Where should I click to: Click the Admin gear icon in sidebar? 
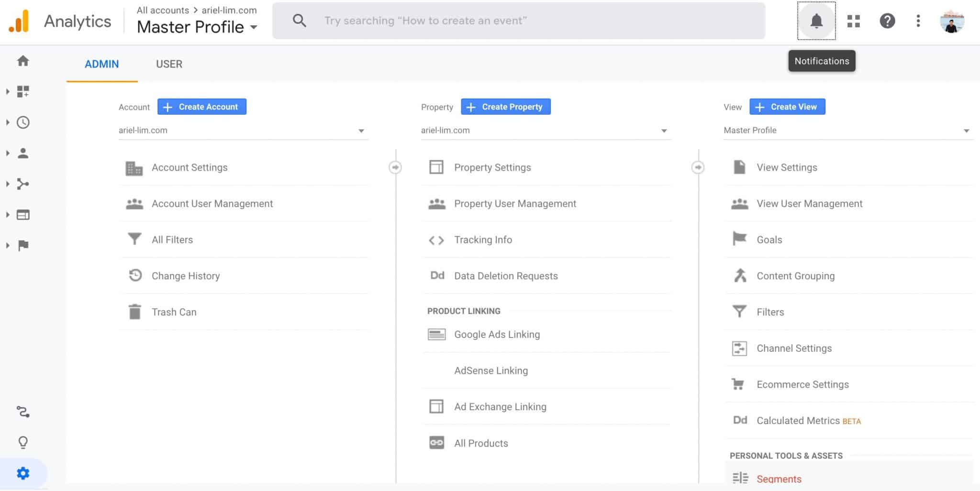click(x=23, y=473)
